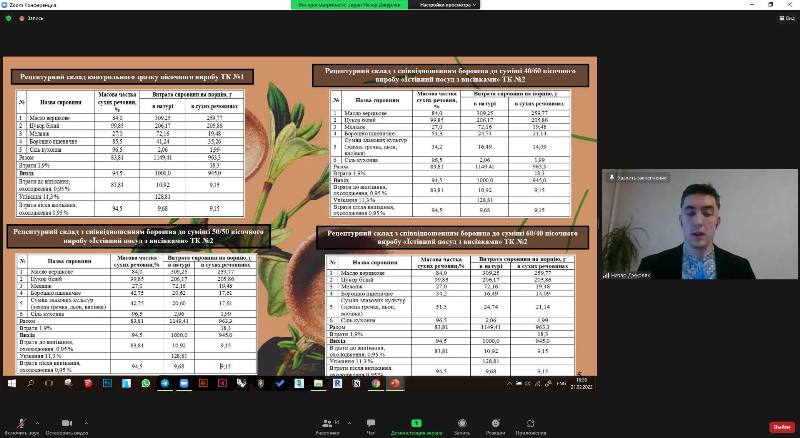Image resolution: width=800 pixels, height=438 pixels.
Task: Click the Windows Start button in shared taskbar
Action: coord(12,383)
